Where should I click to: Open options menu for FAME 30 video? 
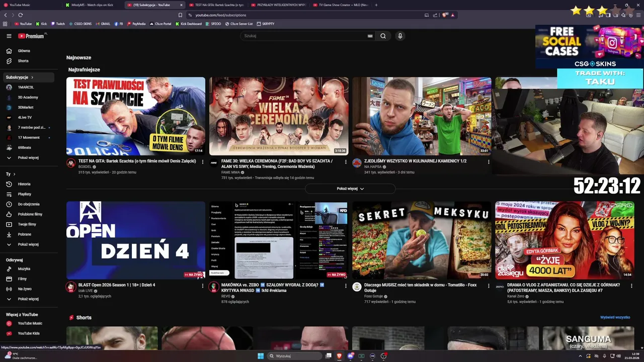click(346, 162)
